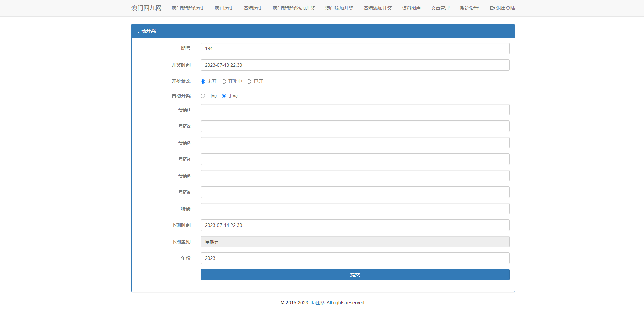Choose 自动 for auto draw option

coord(203,96)
